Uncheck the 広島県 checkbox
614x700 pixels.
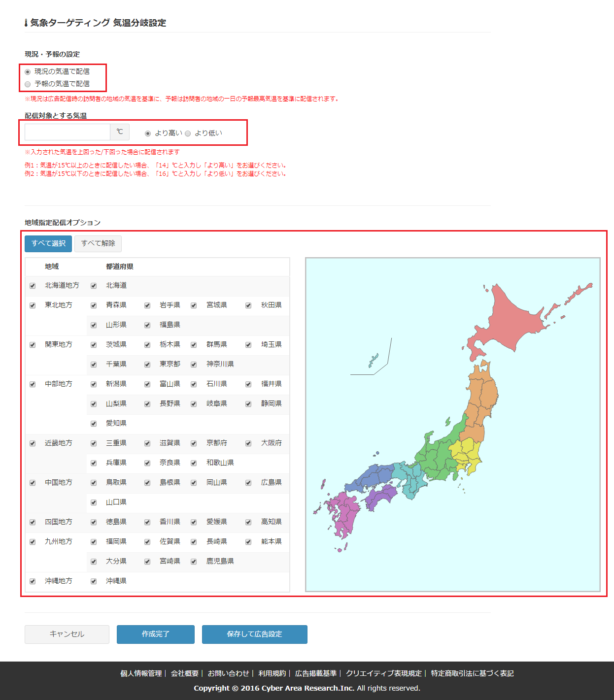(248, 483)
